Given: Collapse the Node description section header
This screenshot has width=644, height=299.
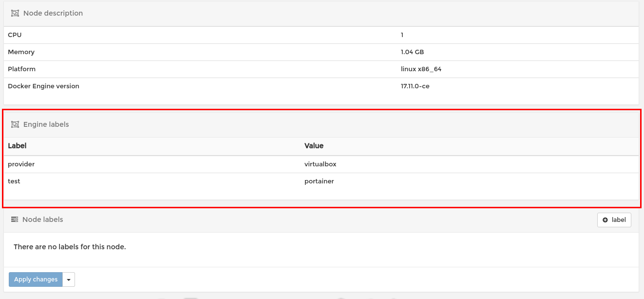Looking at the screenshot, I should tap(53, 13).
